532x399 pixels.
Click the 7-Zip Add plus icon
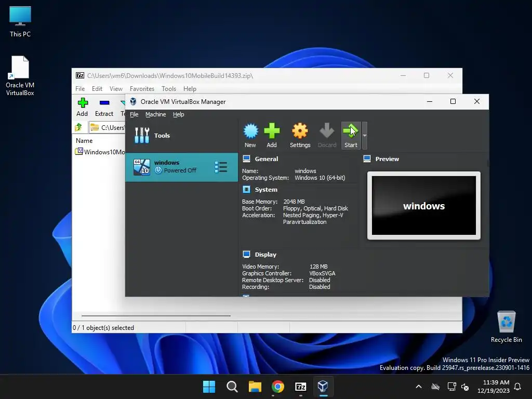(83, 102)
